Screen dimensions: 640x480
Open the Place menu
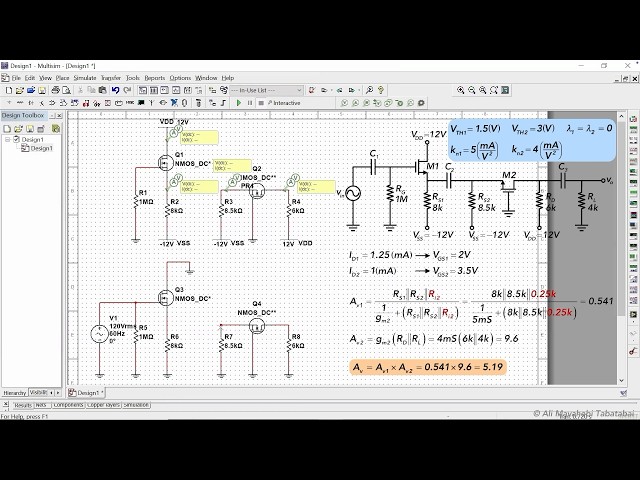(62, 78)
